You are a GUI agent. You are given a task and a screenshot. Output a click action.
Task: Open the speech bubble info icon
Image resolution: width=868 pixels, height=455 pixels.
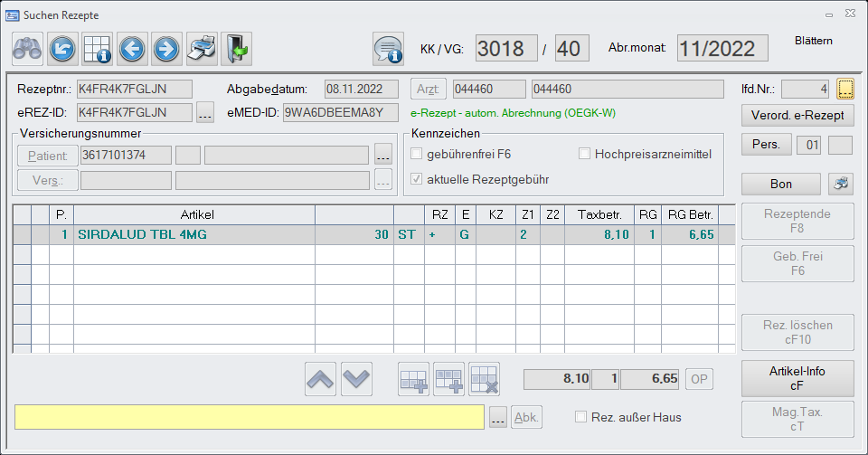click(x=388, y=47)
